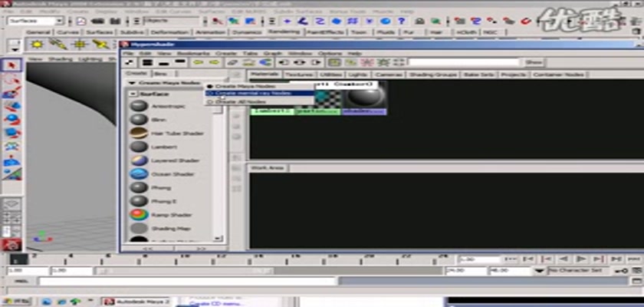Open the Rendering shelf tab

(x=284, y=32)
